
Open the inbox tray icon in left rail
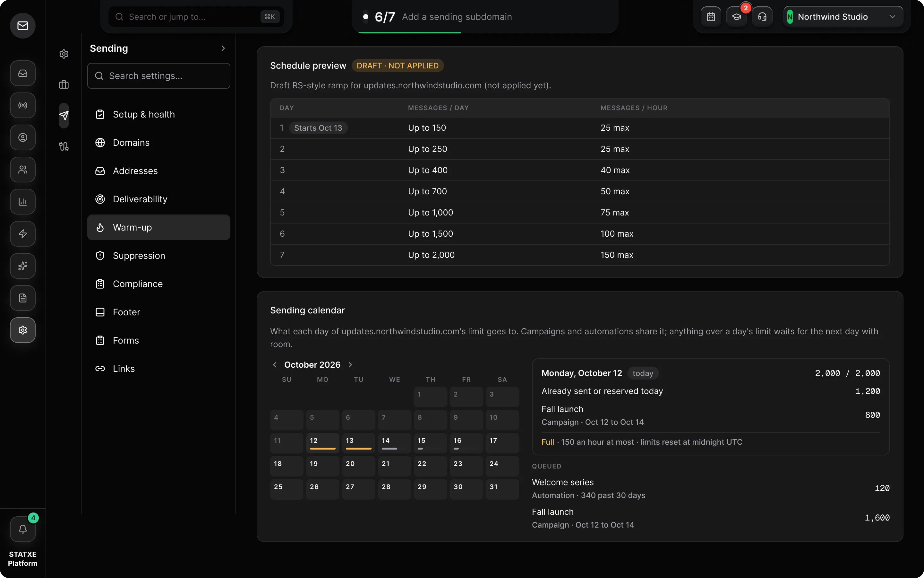tap(23, 73)
